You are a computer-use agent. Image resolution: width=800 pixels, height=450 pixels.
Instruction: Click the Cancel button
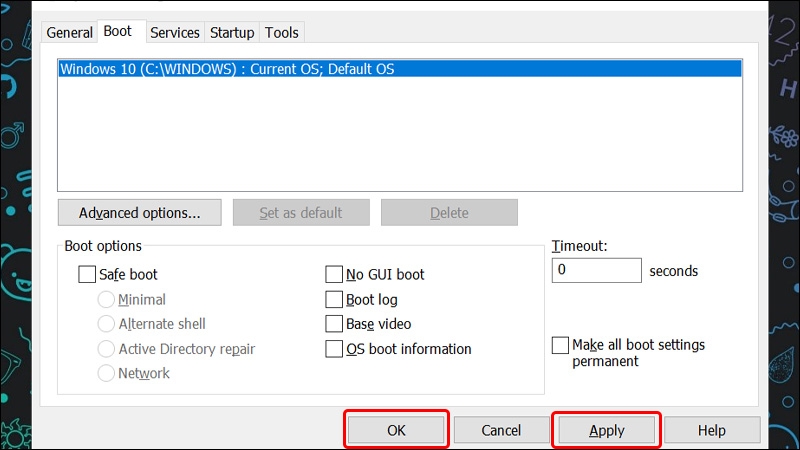coord(502,430)
